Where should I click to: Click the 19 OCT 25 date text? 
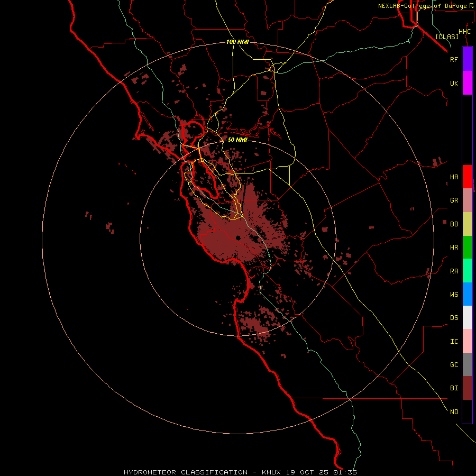tap(307, 472)
